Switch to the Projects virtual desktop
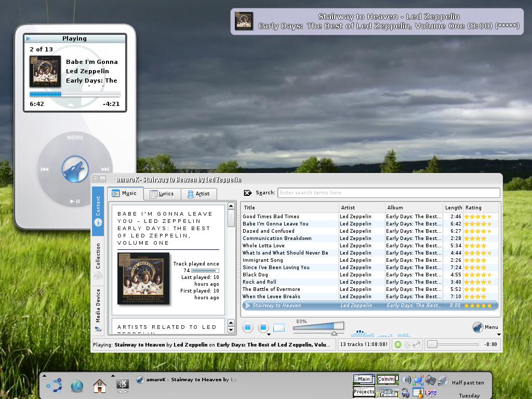532x399 pixels. tap(364, 392)
